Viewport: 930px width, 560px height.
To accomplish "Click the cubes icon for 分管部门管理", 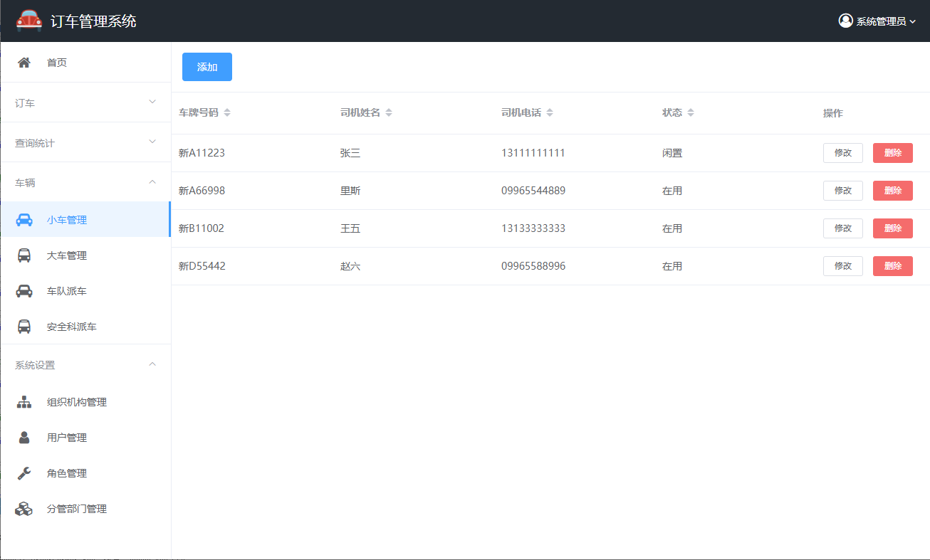I will 24,509.
